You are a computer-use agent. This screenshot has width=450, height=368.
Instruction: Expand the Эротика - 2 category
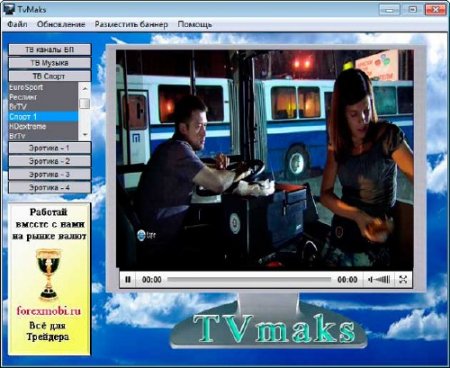pyautogui.click(x=49, y=161)
